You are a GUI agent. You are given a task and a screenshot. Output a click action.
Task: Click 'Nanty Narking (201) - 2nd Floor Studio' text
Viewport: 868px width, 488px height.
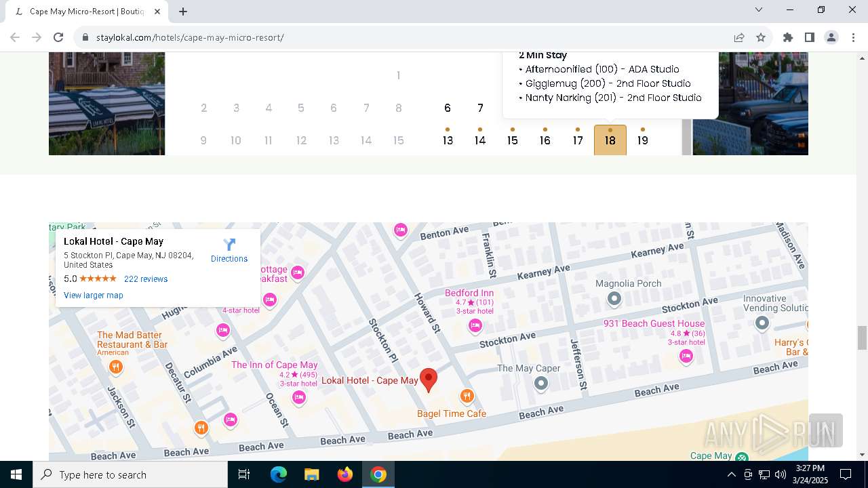[614, 98]
